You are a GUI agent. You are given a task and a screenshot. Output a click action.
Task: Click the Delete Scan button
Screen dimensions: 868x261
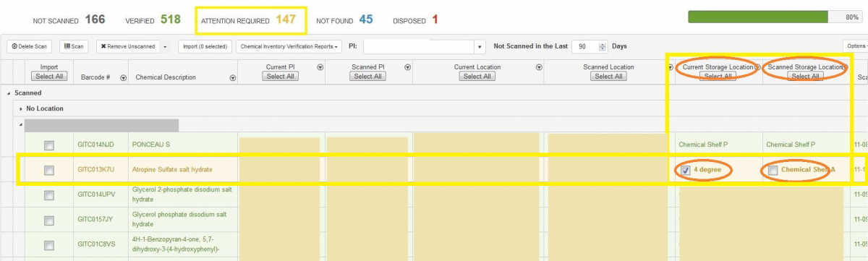click(x=30, y=46)
